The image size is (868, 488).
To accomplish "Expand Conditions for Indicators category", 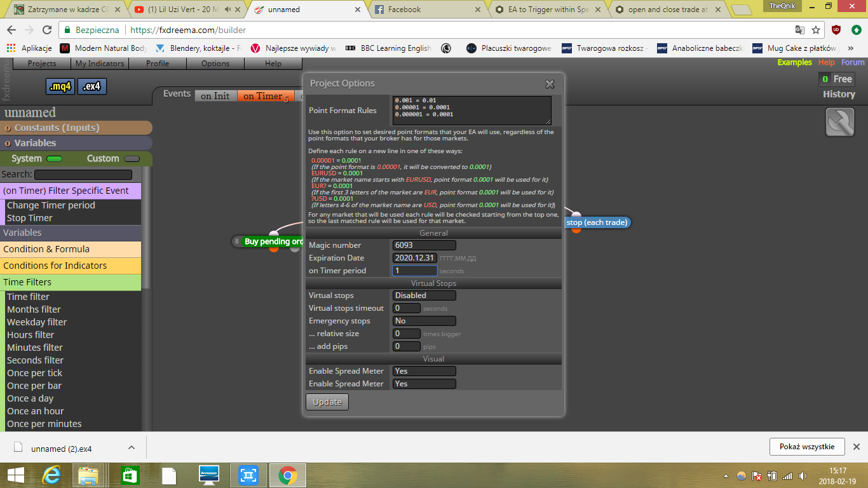I will point(71,266).
